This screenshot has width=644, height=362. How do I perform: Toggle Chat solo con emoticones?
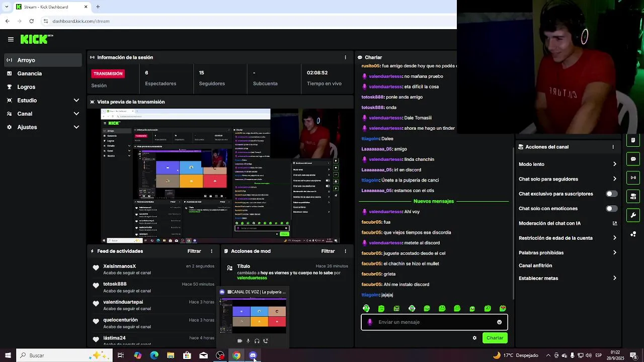coord(611,208)
